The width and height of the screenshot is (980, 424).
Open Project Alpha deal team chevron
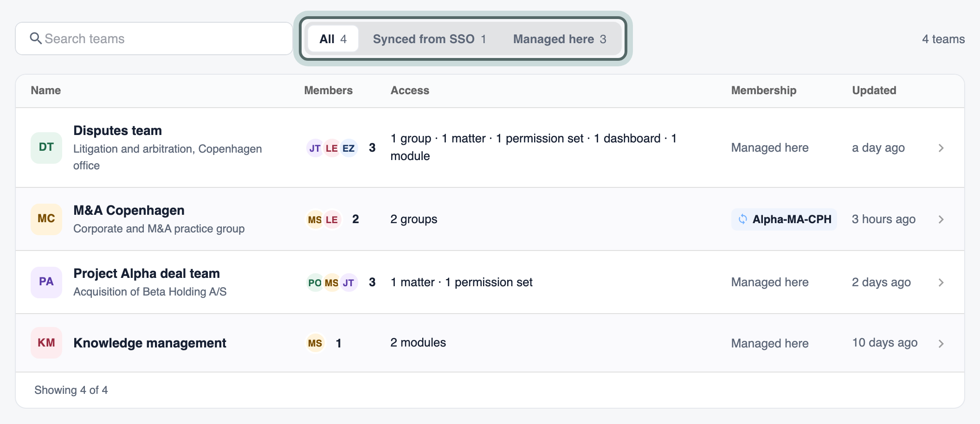click(941, 283)
